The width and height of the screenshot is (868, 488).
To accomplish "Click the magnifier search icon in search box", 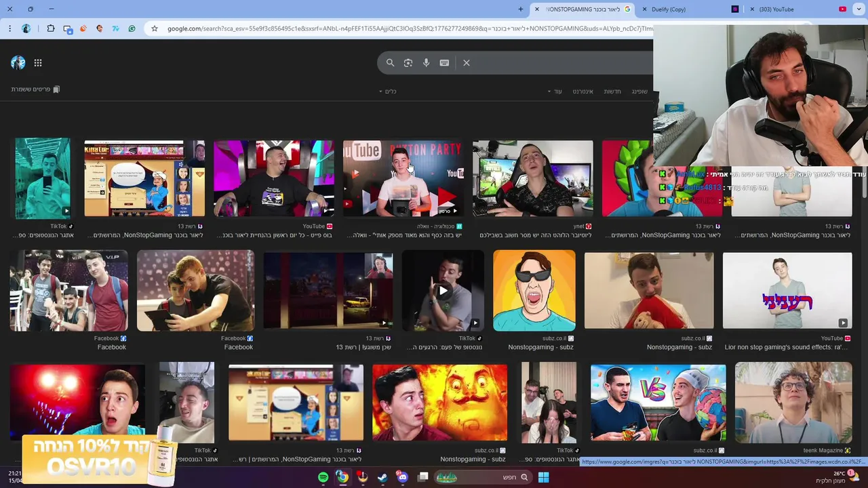I will pyautogui.click(x=390, y=62).
